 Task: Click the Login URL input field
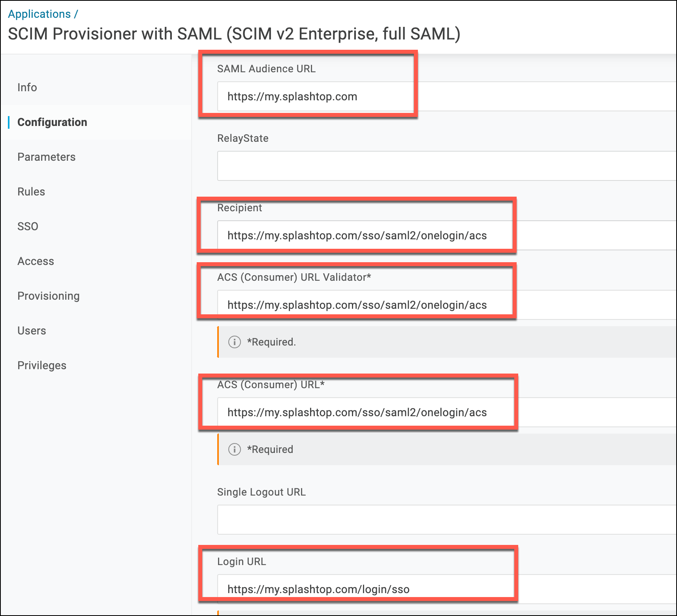tap(447, 589)
